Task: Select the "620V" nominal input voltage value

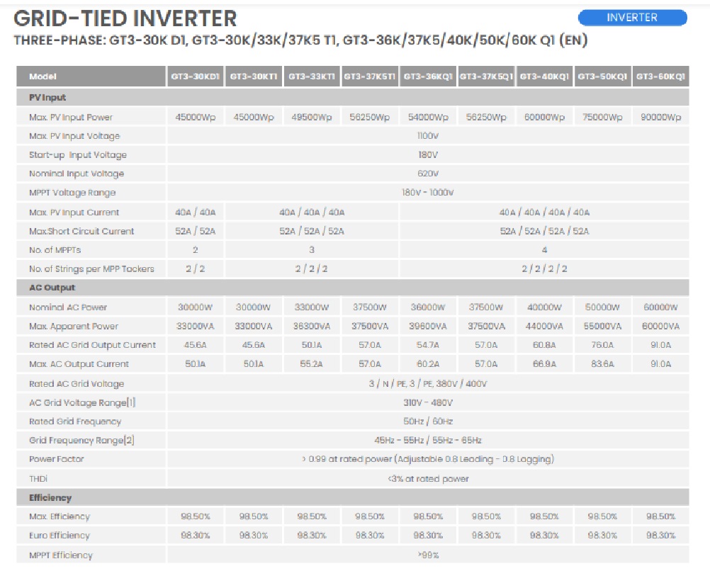Action: 428,174
